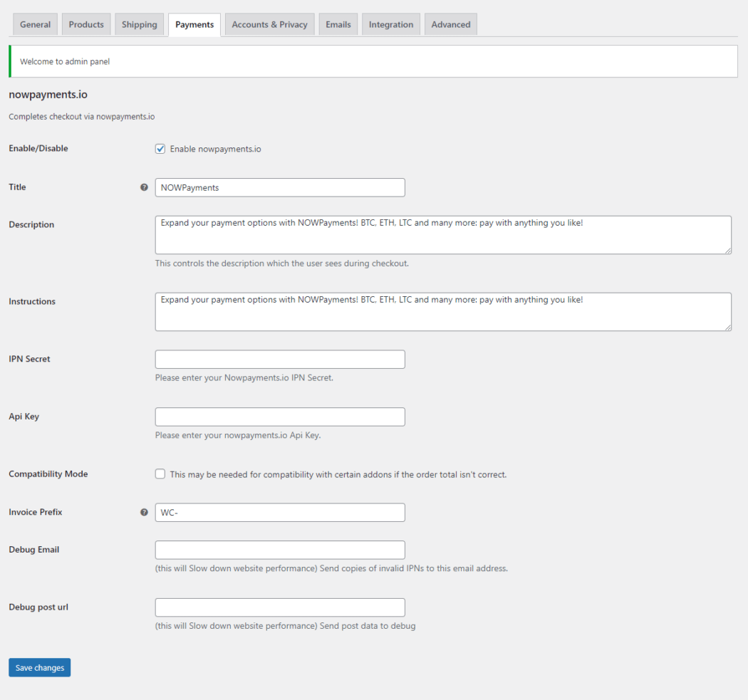
Task: Open the Emails settings tab
Action: click(338, 24)
